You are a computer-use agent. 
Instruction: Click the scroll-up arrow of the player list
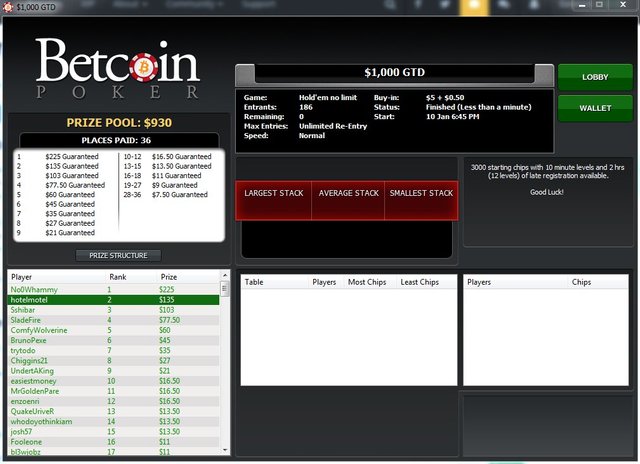(225, 275)
